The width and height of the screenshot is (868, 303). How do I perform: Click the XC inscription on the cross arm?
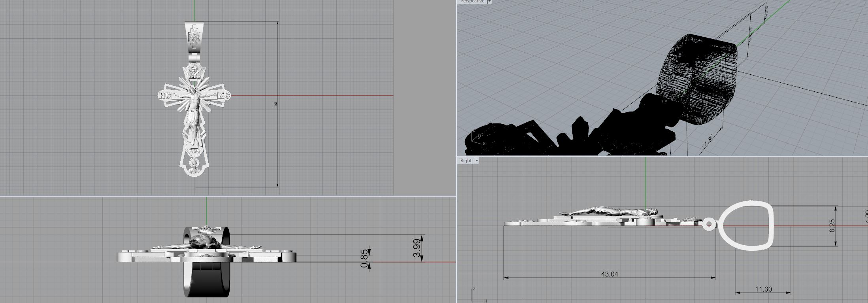tap(223, 95)
